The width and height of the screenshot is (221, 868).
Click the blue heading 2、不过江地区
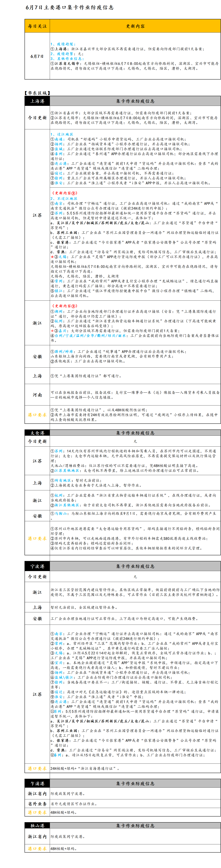point(64,198)
